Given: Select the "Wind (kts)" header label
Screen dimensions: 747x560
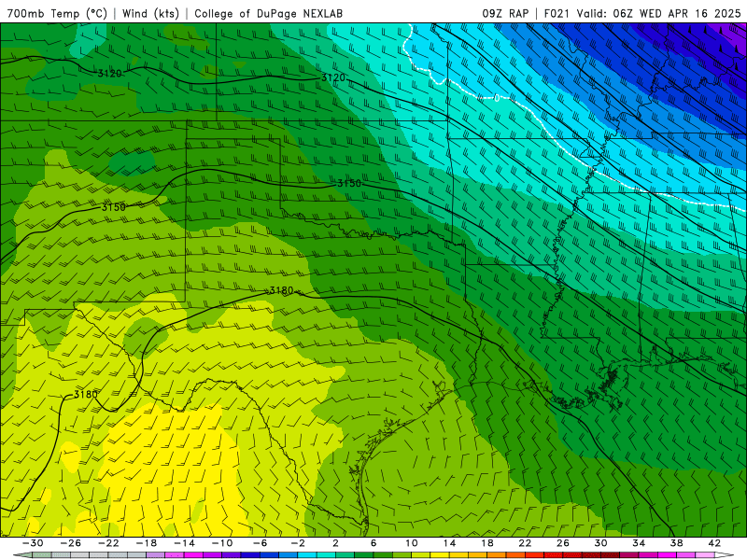Looking at the screenshot, I should pyautogui.click(x=150, y=13).
